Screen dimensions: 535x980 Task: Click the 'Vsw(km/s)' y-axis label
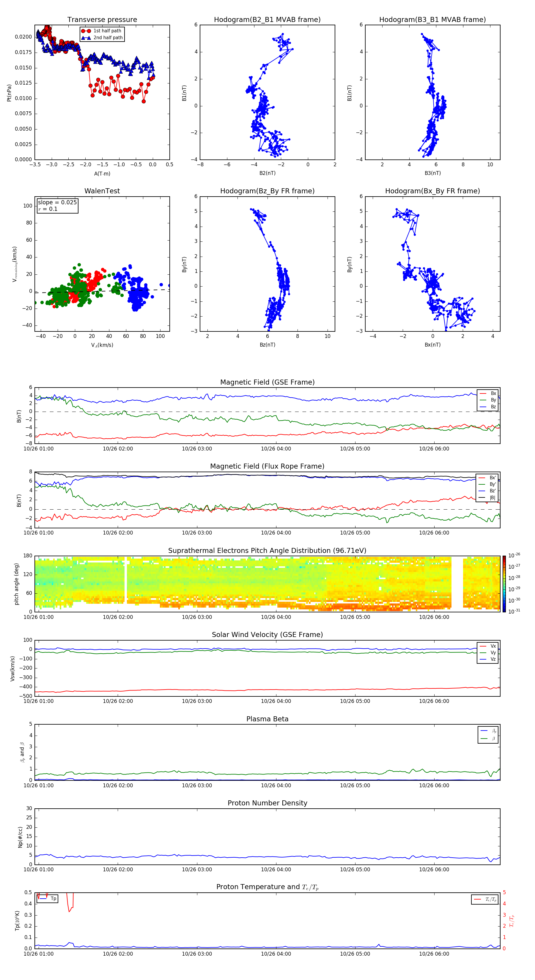[12, 668]
